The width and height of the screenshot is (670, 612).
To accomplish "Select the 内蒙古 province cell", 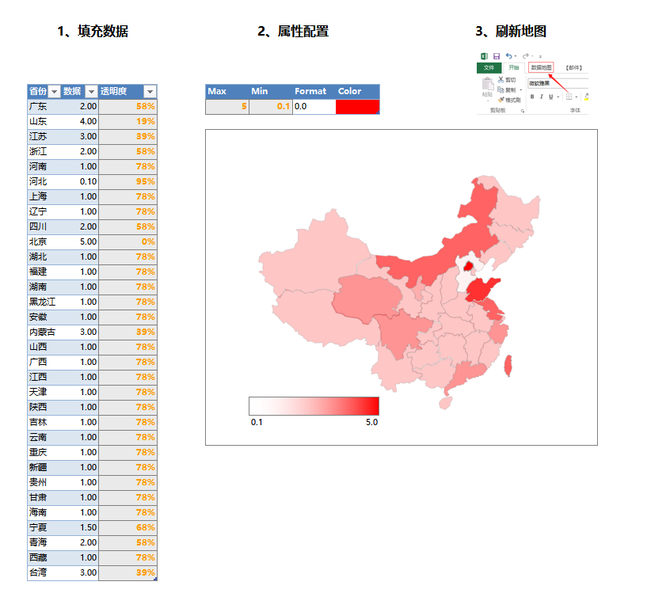I will coord(44,332).
